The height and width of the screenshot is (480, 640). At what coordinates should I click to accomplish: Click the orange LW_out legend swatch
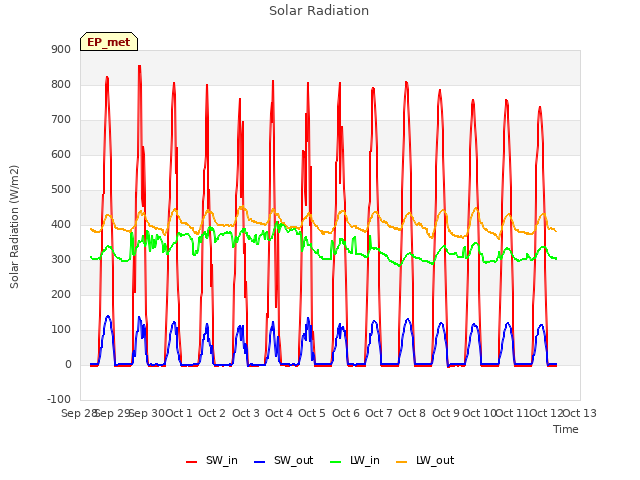(402, 462)
